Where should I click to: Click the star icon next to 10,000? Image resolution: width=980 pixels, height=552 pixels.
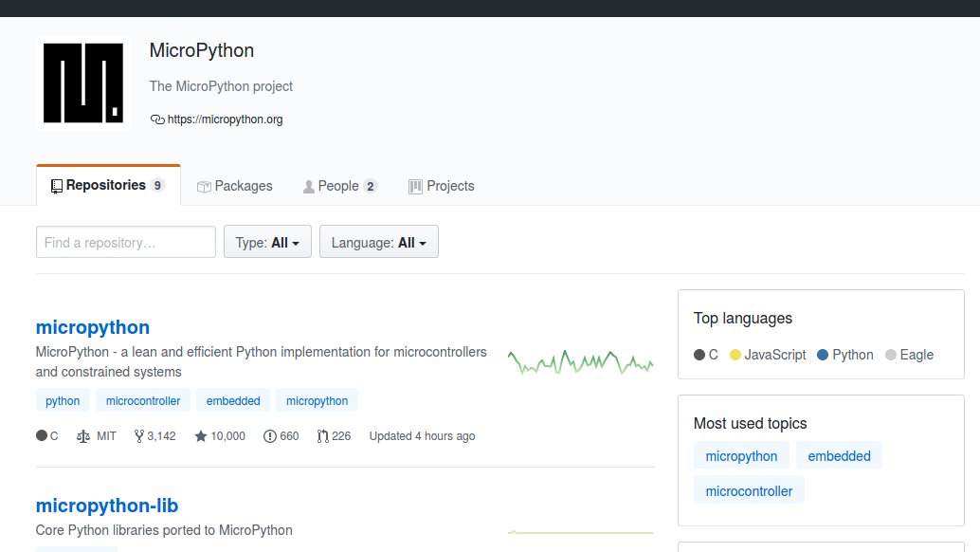(x=201, y=436)
